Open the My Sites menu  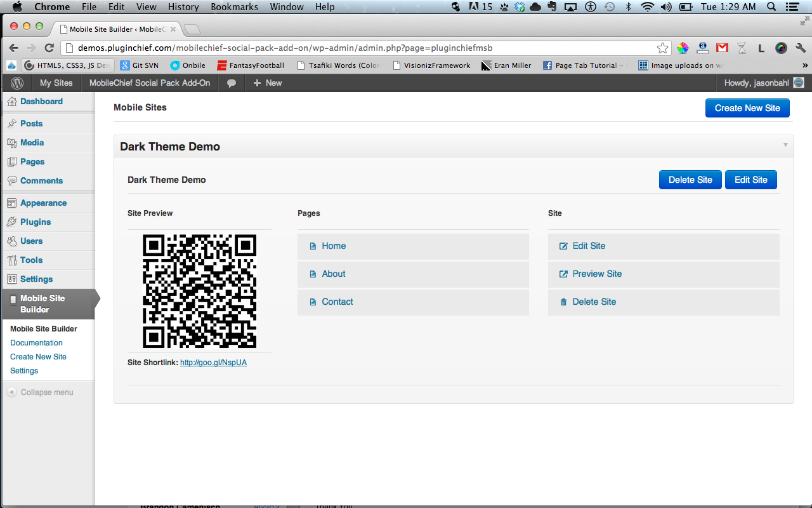click(x=56, y=83)
